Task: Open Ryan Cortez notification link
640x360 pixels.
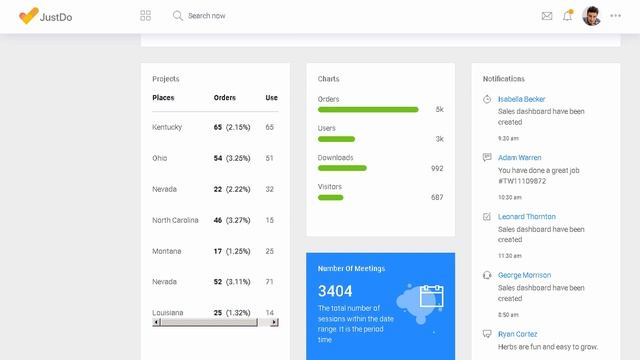Action: 517,334
